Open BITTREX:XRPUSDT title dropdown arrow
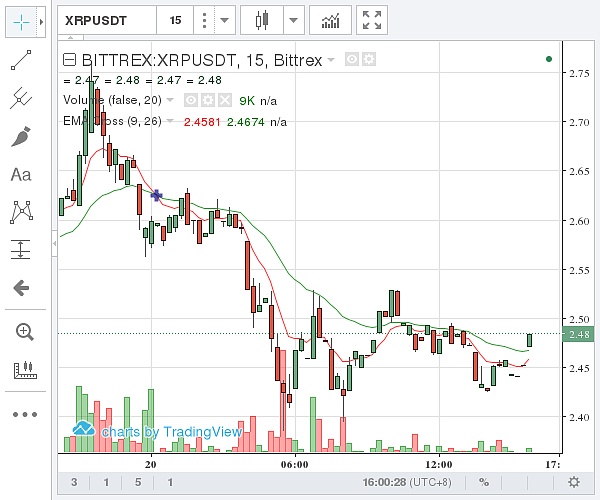 point(331,60)
